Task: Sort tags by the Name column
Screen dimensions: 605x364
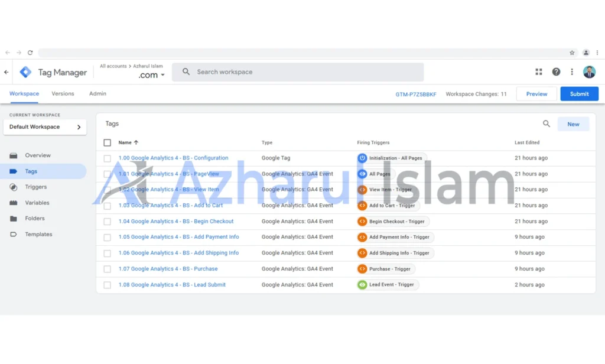Action: pos(128,142)
